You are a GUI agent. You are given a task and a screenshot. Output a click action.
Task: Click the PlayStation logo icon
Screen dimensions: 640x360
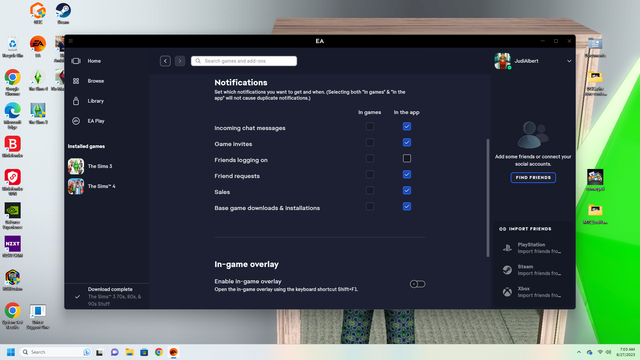click(x=507, y=248)
